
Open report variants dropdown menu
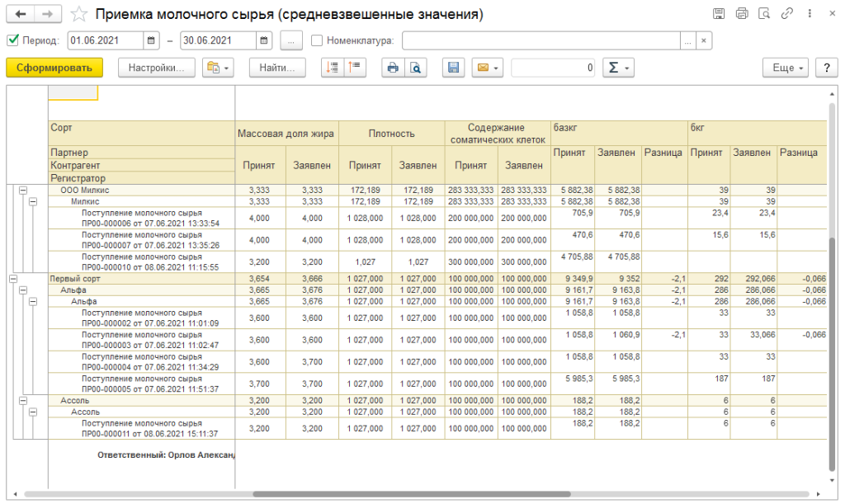coord(218,68)
